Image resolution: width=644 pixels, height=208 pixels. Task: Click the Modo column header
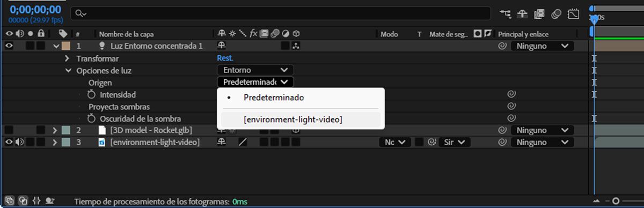[x=389, y=34]
